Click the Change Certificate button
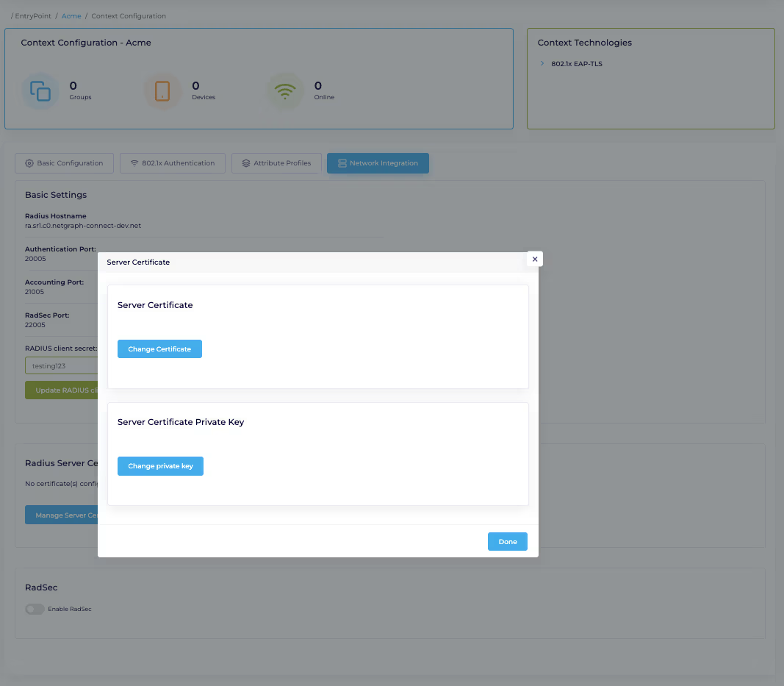Viewport: 784px width, 686px height. click(x=159, y=349)
